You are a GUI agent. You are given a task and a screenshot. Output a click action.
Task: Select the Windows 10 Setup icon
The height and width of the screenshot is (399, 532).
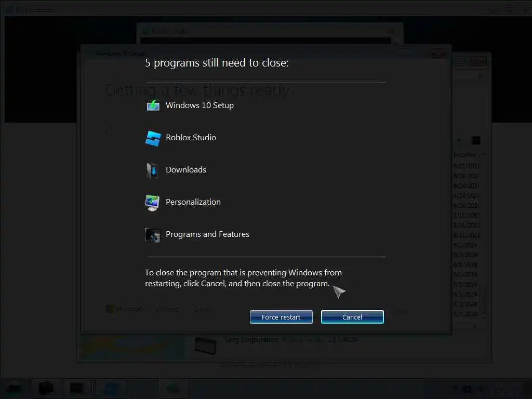[x=153, y=105]
